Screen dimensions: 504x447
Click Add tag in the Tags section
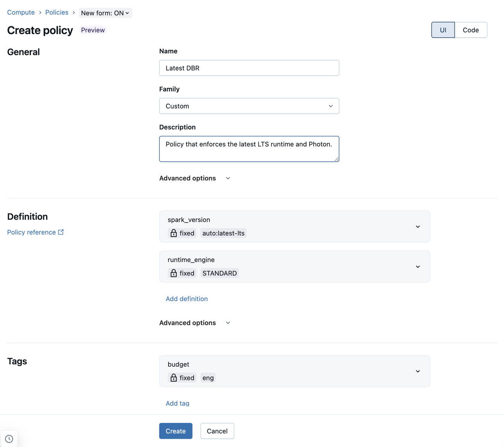coord(177,403)
